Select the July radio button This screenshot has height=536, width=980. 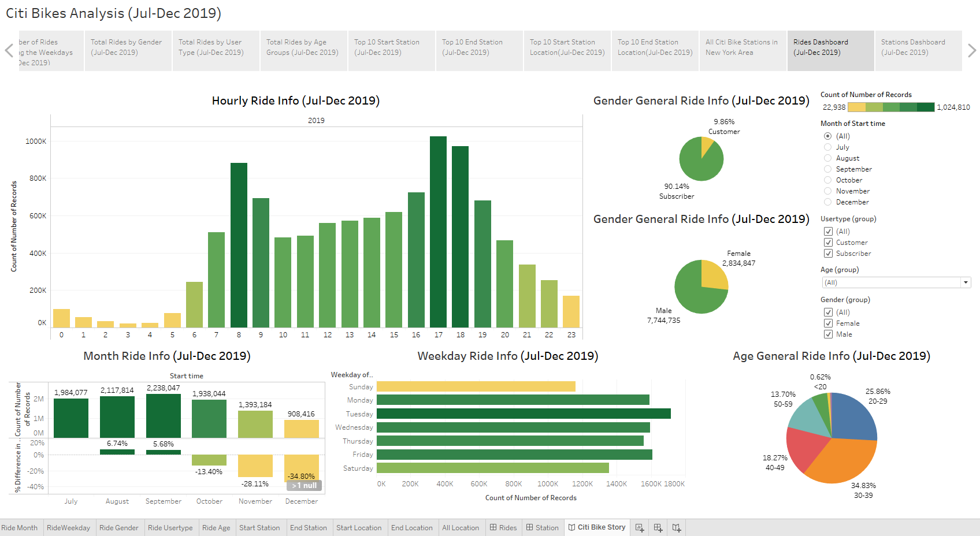(x=827, y=147)
